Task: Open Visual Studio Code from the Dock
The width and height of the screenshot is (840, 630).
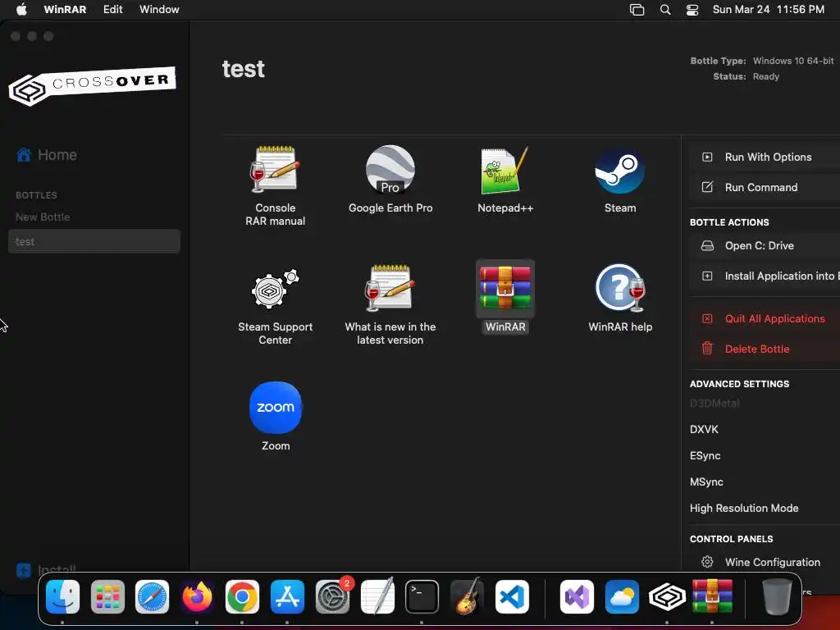Action: [512, 597]
